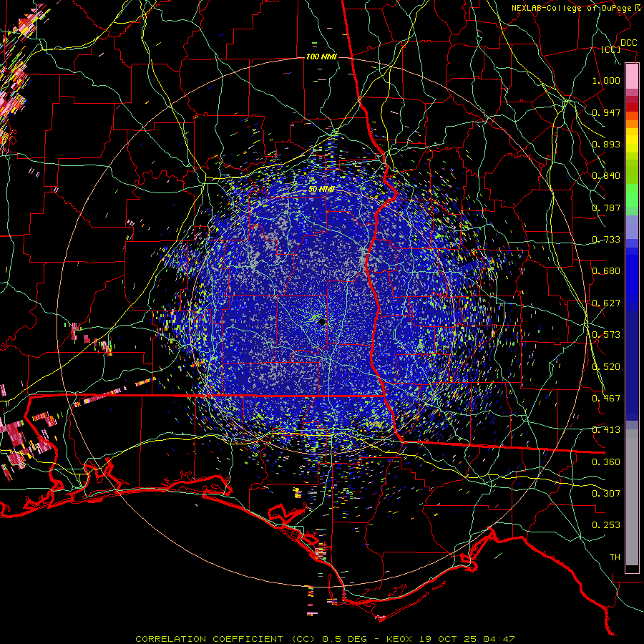Click the 0.573 legend value

pyautogui.click(x=606, y=335)
